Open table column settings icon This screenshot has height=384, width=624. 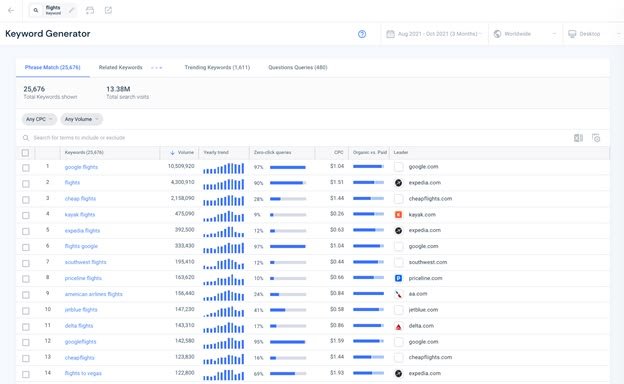coord(596,138)
